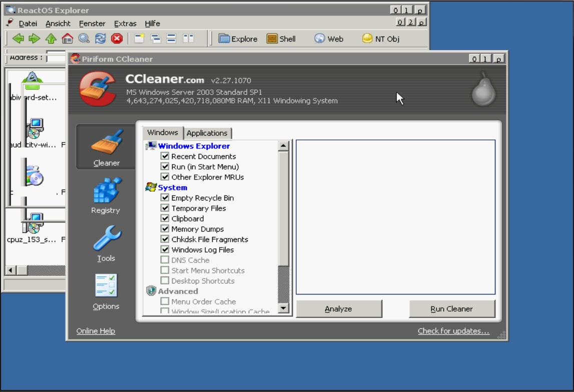The height and width of the screenshot is (392, 574).
Task: Click the green Back arrow in Explorer toolbar
Action: 18,38
